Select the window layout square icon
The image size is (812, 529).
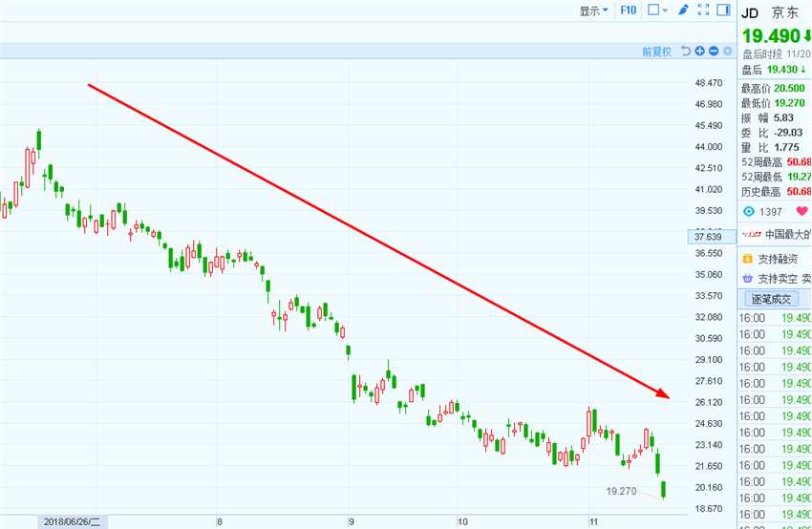pos(653,10)
